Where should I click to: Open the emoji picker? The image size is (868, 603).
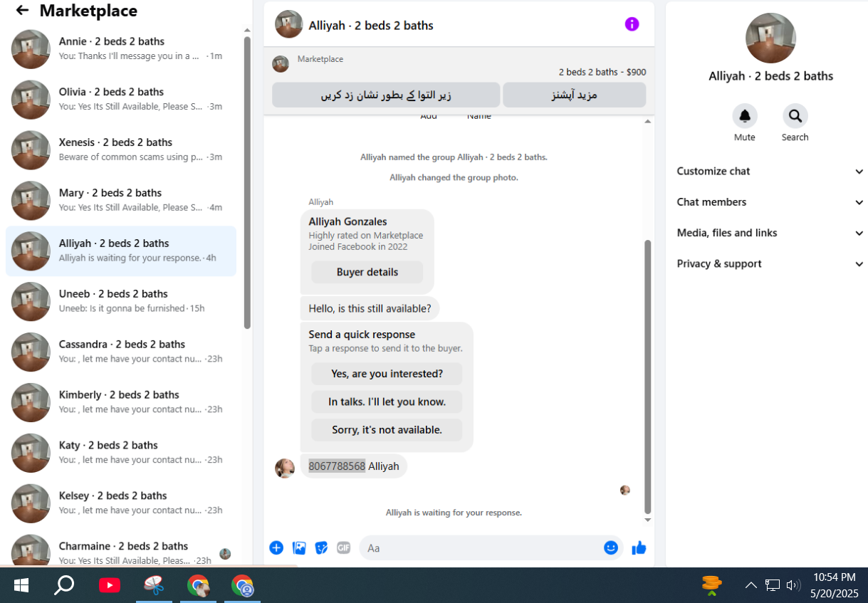point(610,547)
